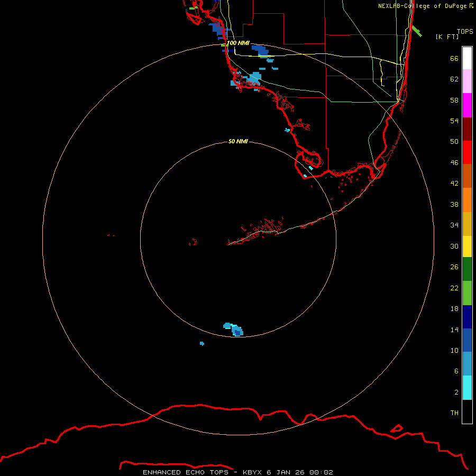Screen dimensions: 476x476
Task: Click the dark maroon swatch in the legend
Action: (467, 129)
